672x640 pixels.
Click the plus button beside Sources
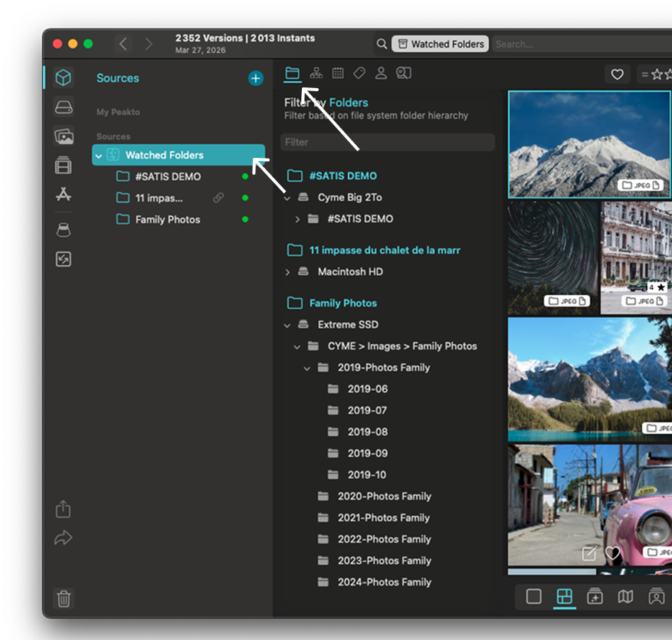tap(255, 78)
